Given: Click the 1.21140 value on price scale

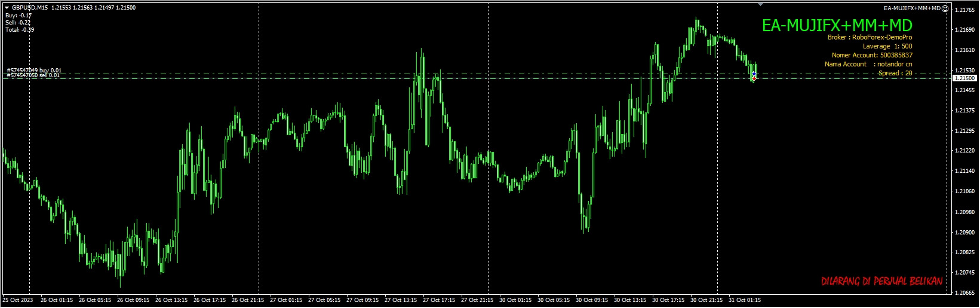Looking at the screenshot, I should [x=965, y=171].
